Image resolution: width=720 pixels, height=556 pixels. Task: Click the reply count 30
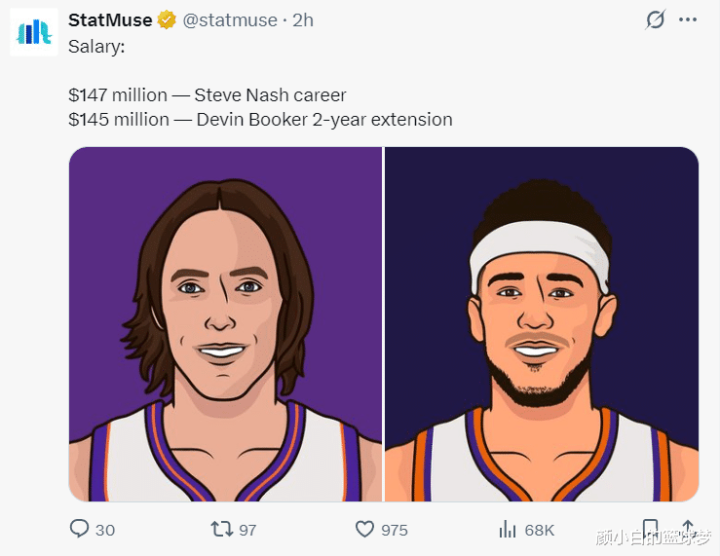pyautogui.click(x=105, y=530)
